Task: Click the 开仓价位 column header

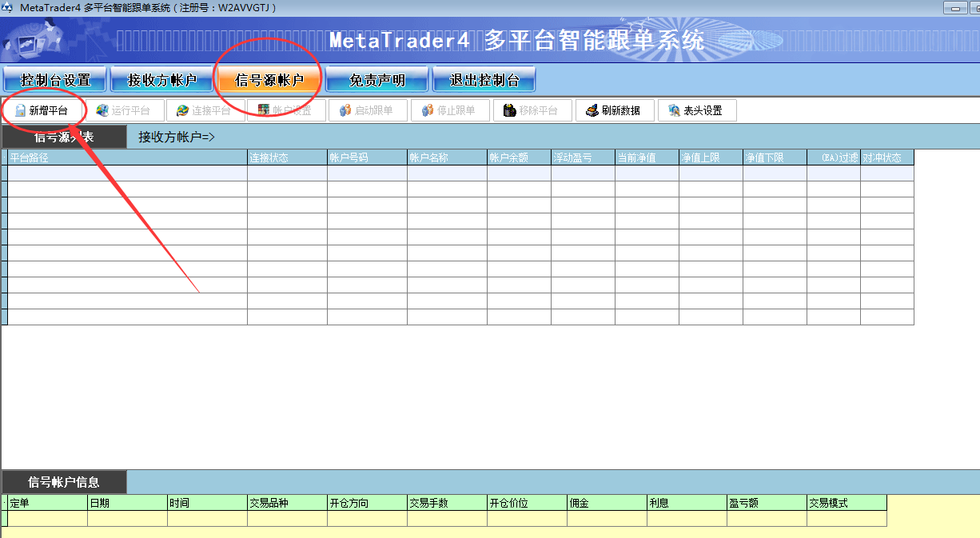Action: 528,503
